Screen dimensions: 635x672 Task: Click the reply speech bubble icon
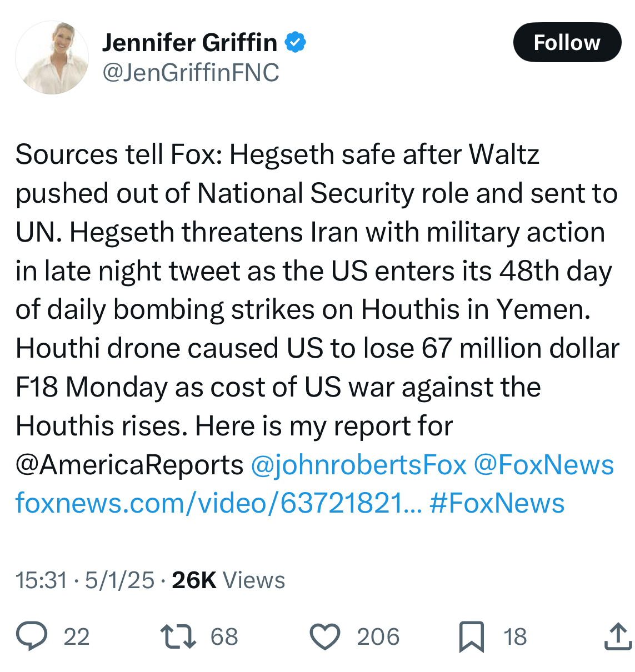32,636
